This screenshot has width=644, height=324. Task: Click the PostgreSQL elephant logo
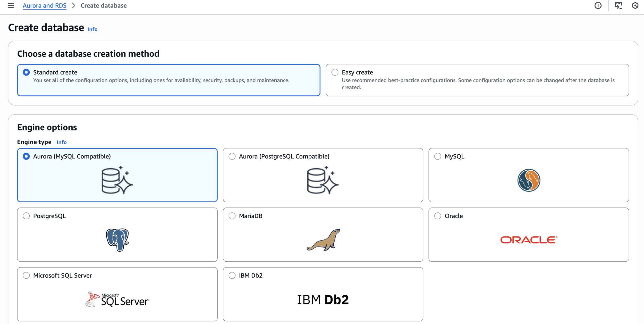point(117,239)
